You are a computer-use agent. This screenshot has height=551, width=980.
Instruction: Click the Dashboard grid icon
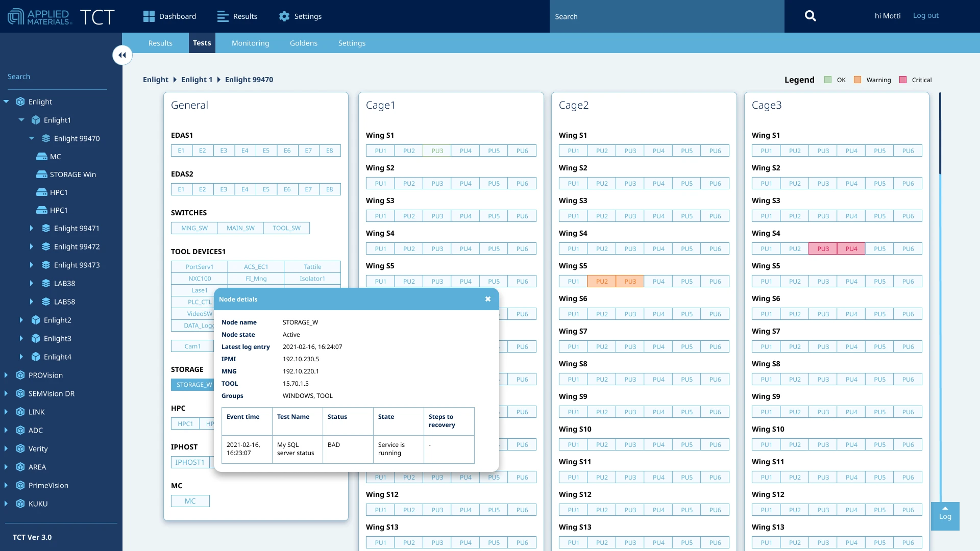pos(149,16)
